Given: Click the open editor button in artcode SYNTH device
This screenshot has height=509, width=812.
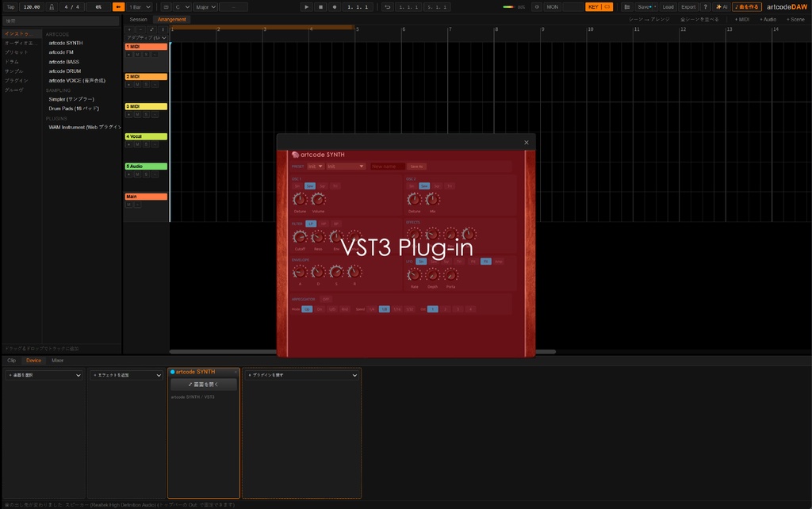Looking at the screenshot, I should (x=204, y=385).
